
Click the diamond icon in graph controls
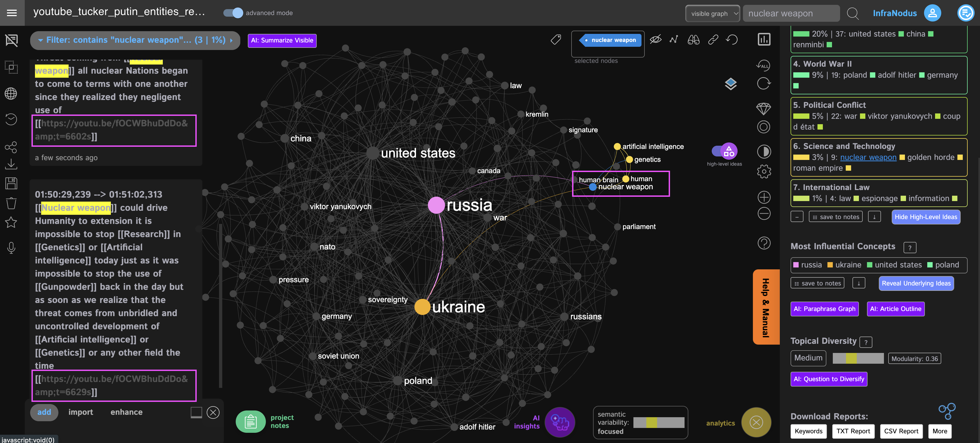tap(764, 109)
